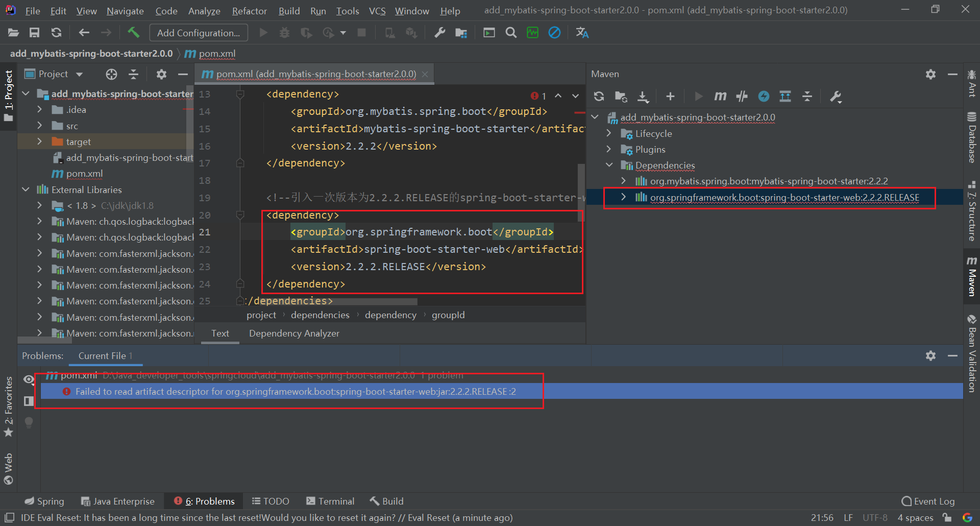Go to next highlighted error arrow
The width and height of the screenshot is (980, 526).
pos(575,96)
